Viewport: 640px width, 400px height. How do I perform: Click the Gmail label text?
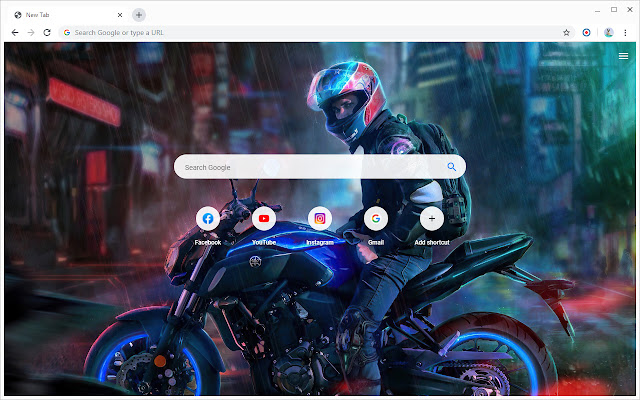tap(376, 242)
